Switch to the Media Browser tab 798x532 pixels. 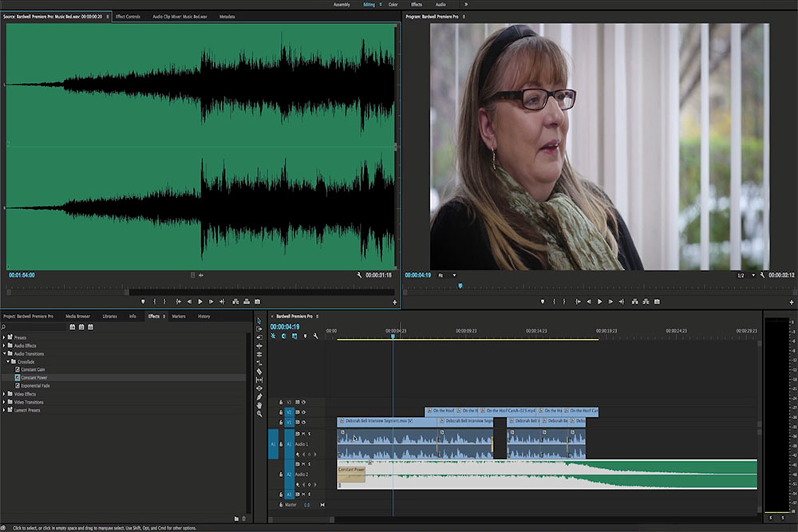77,316
